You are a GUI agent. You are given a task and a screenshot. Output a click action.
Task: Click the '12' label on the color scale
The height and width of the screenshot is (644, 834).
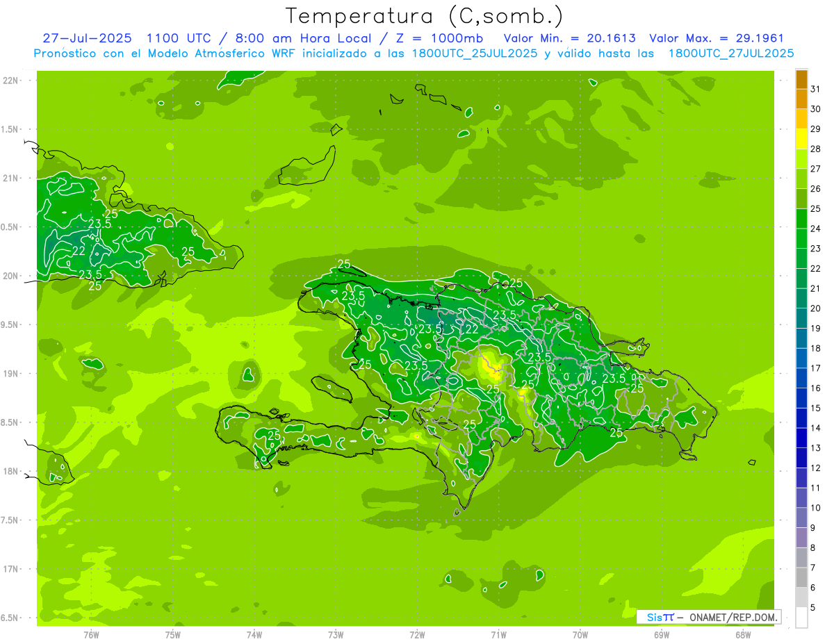(816, 468)
